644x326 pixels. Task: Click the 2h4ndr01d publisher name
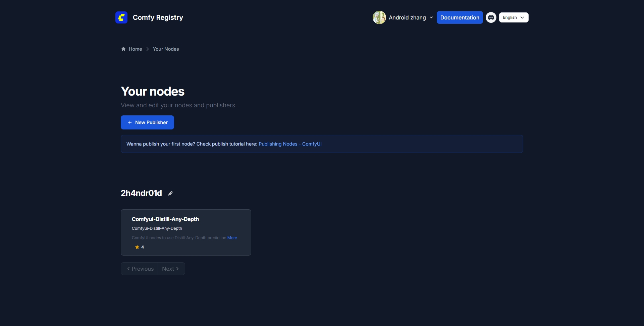(x=141, y=193)
